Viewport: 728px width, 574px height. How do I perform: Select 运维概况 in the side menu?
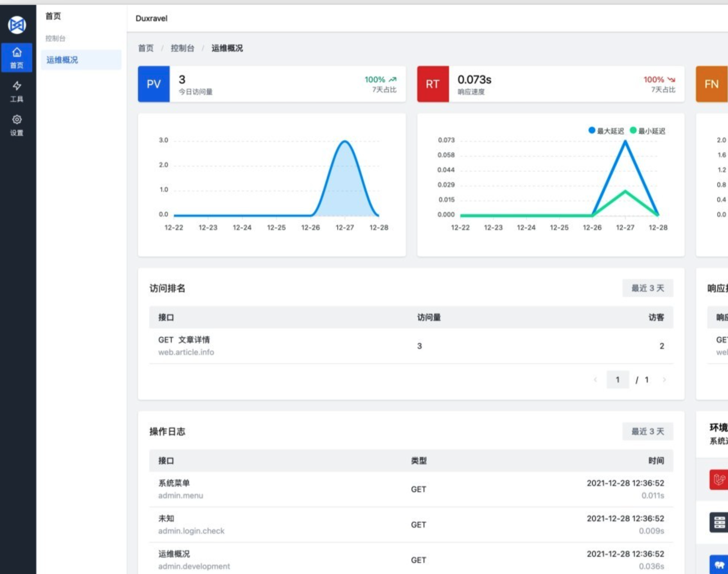(81, 60)
